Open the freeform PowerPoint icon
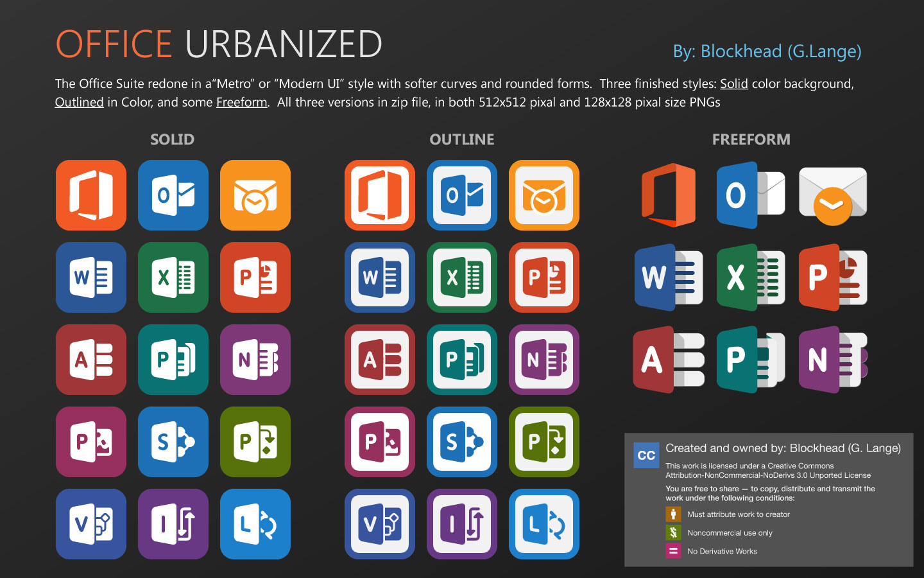 (833, 277)
